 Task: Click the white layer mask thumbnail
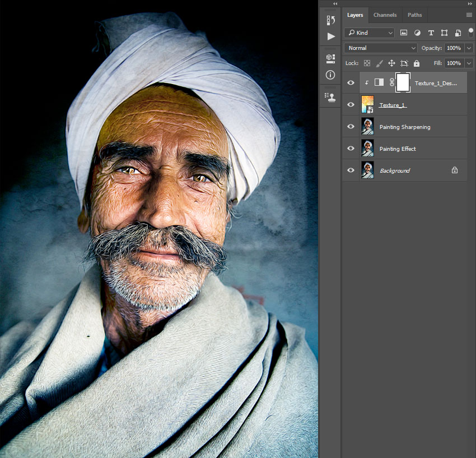click(x=403, y=82)
